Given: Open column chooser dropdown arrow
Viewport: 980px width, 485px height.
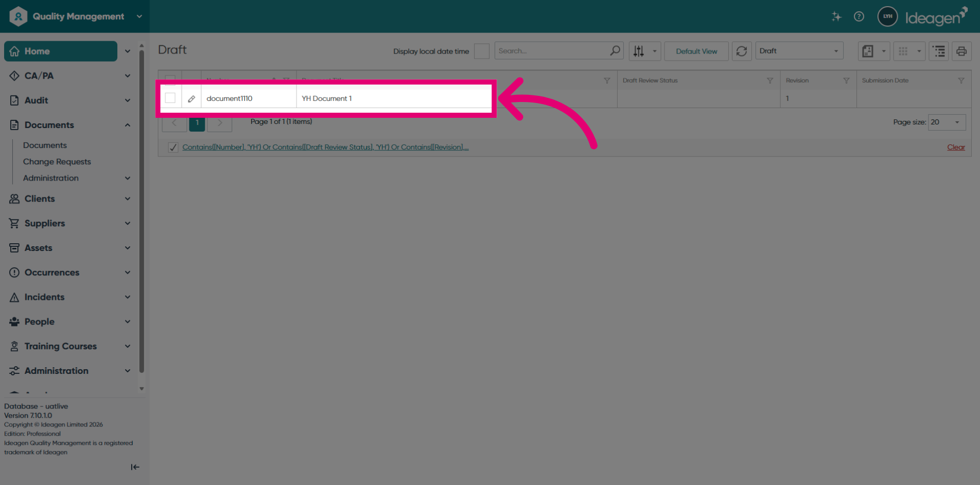Looking at the screenshot, I should pos(654,51).
